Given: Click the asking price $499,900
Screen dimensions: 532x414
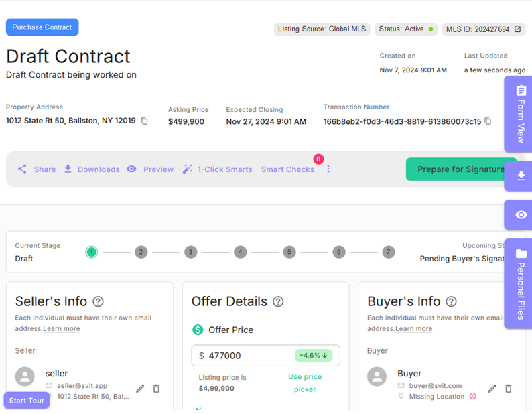Looking at the screenshot, I should click(x=186, y=121).
